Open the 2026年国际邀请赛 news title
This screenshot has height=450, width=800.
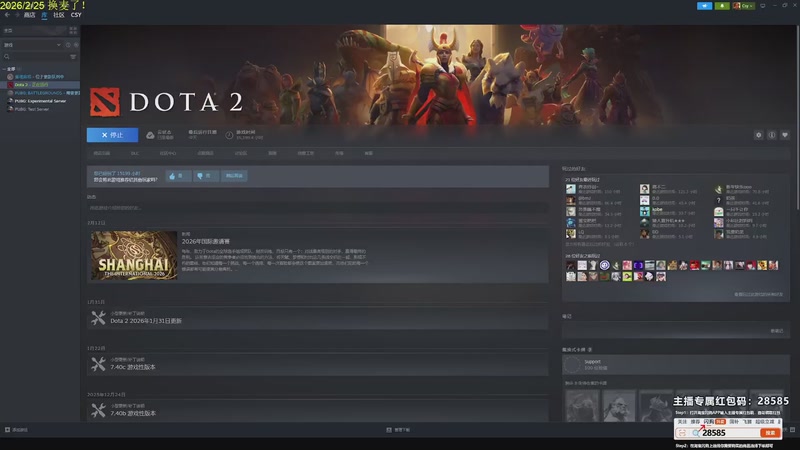pos(206,241)
